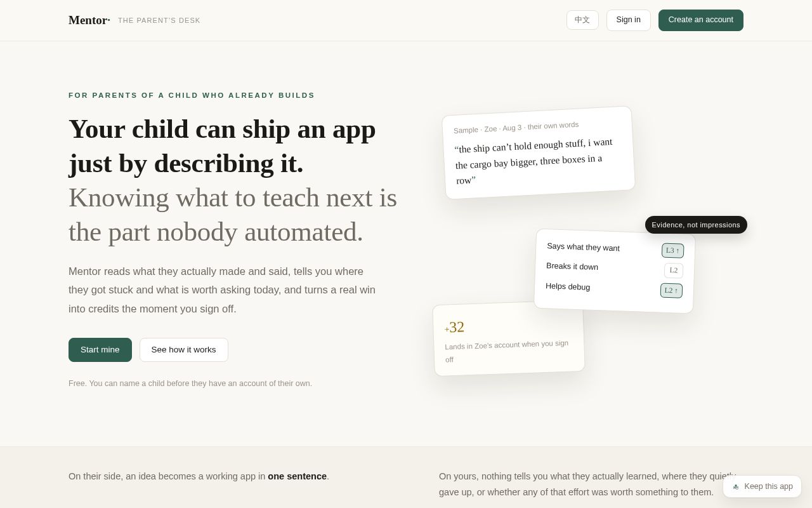812x508 pixels.
Task: Click the paragraph starting Mentor reads what they
Action: tap(222, 290)
